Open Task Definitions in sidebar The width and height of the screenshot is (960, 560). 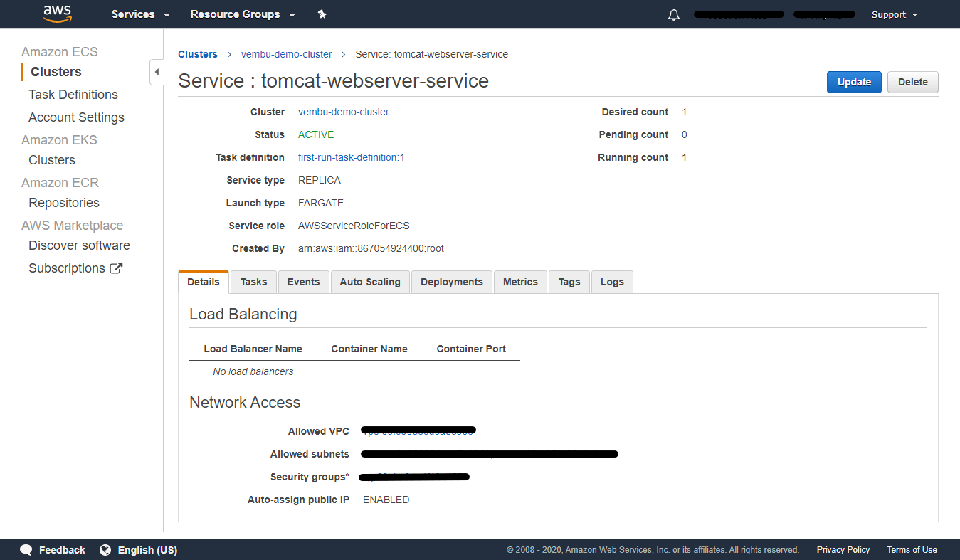coord(73,95)
